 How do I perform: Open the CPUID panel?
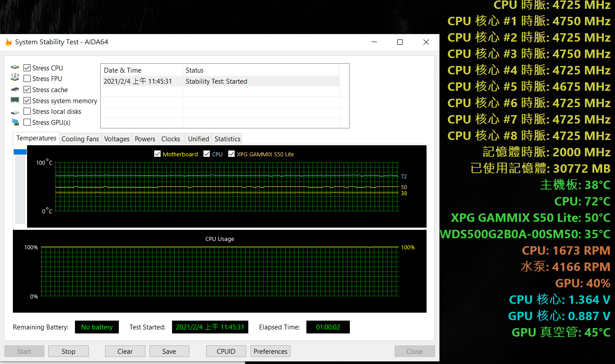click(226, 351)
